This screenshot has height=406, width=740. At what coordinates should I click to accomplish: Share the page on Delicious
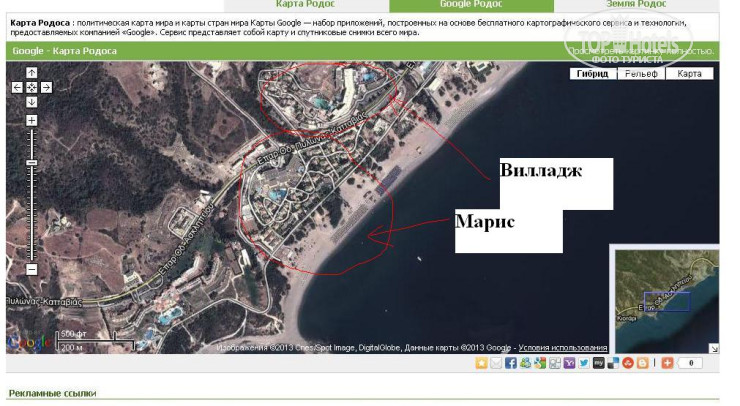coord(613,363)
